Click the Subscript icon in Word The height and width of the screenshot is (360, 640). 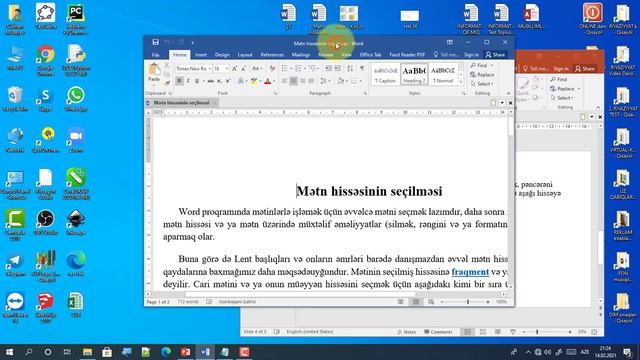click(x=220, y=81)
